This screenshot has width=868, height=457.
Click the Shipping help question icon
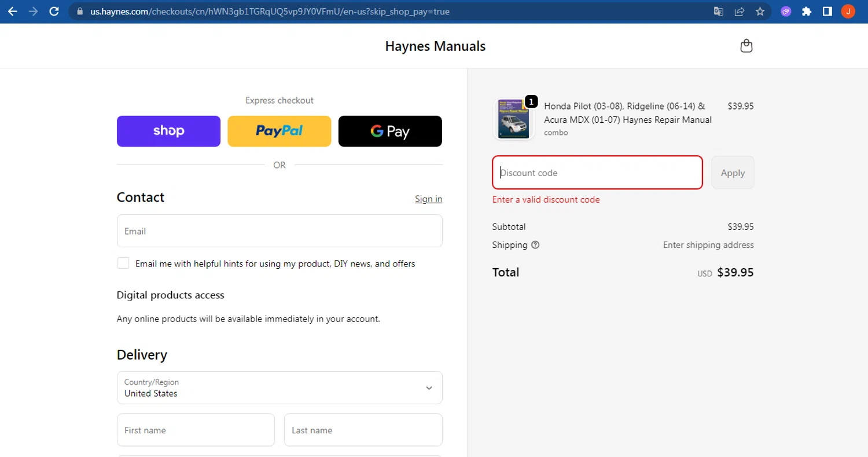535,244
